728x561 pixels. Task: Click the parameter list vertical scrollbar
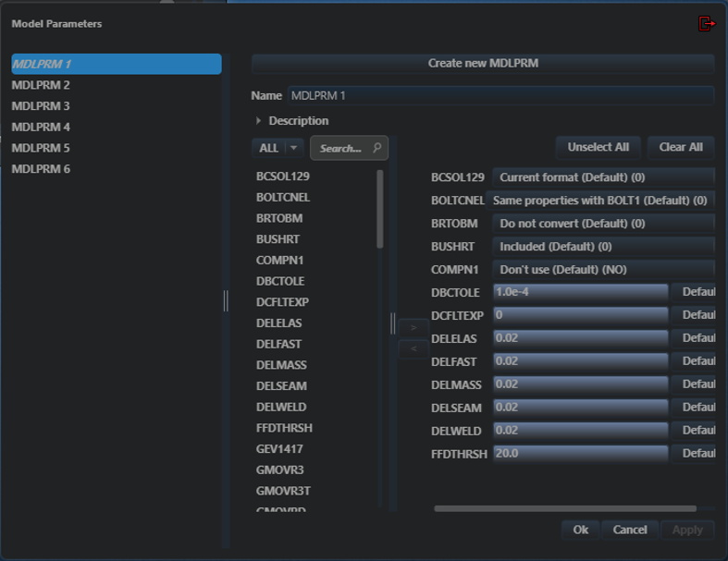click(380, 209)
